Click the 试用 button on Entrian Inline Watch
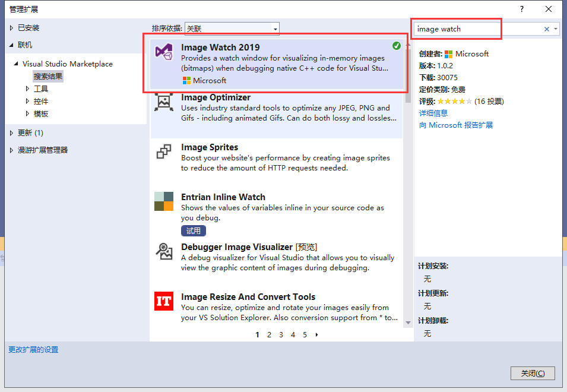Viewport: 567px width, 392px height. [193, 230]
